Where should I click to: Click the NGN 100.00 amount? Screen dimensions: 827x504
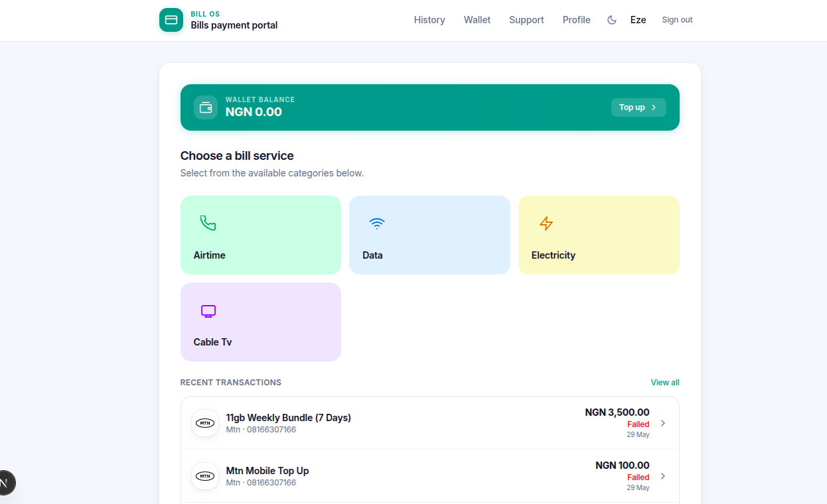pos(623,466)
